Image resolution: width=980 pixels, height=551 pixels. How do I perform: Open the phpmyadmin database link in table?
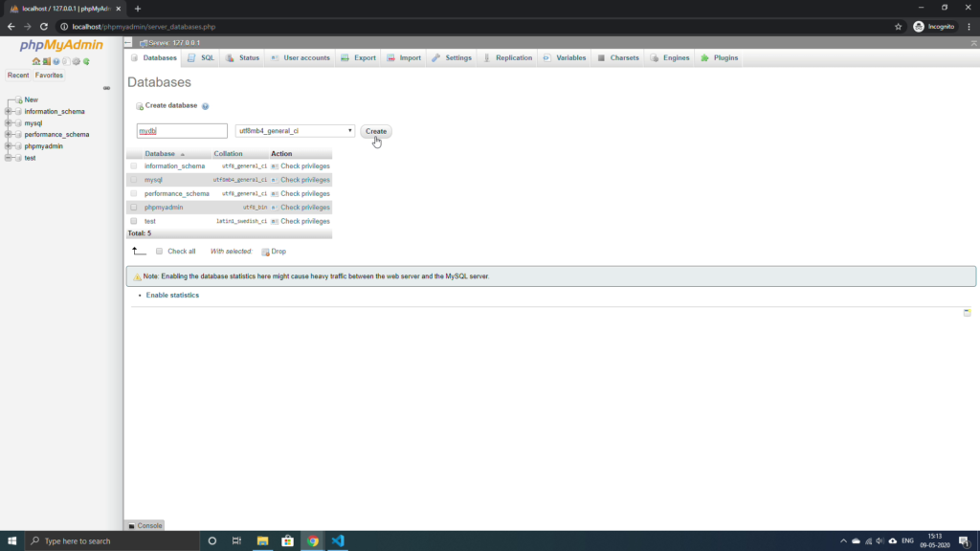164,208
